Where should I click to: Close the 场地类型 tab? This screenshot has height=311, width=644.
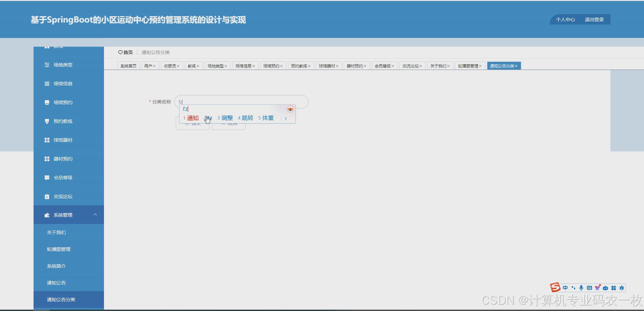[226, 66]
